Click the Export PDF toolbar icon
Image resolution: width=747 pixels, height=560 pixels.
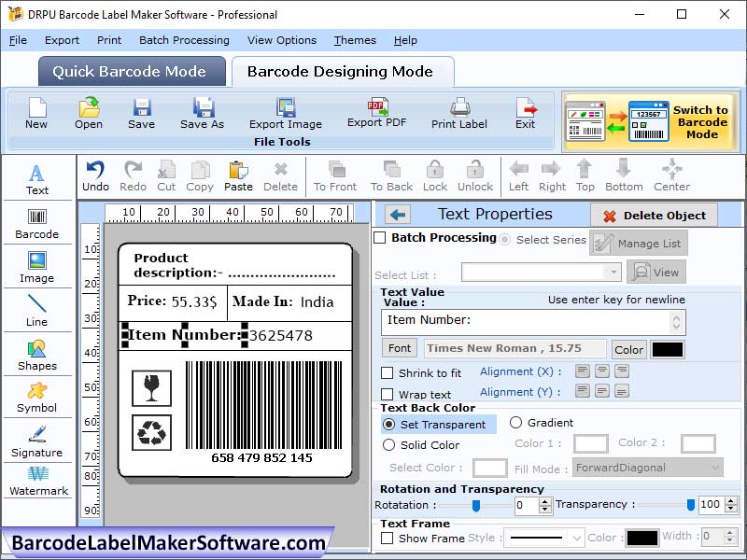click(375, 112)
